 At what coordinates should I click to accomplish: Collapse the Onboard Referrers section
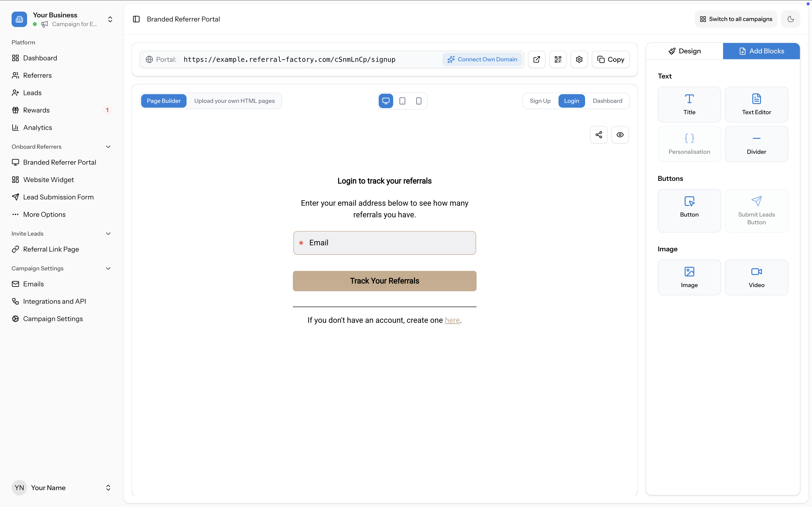click(x=108, y=147)
